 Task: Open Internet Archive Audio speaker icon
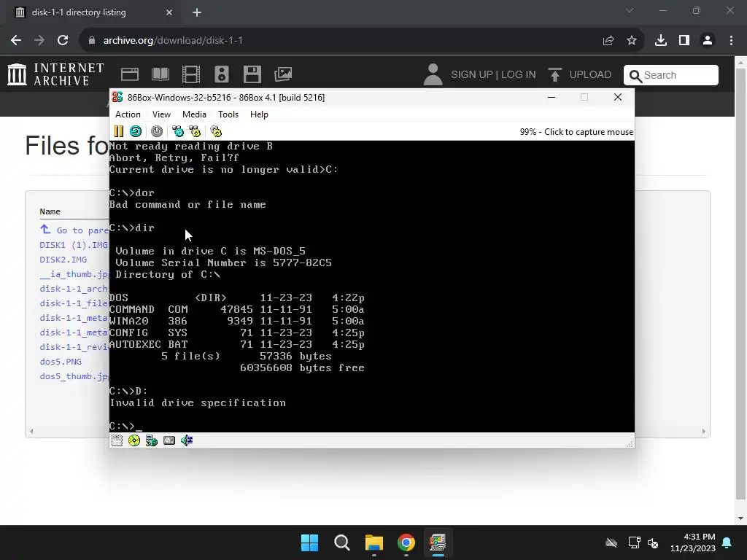[x=222, y=74]
